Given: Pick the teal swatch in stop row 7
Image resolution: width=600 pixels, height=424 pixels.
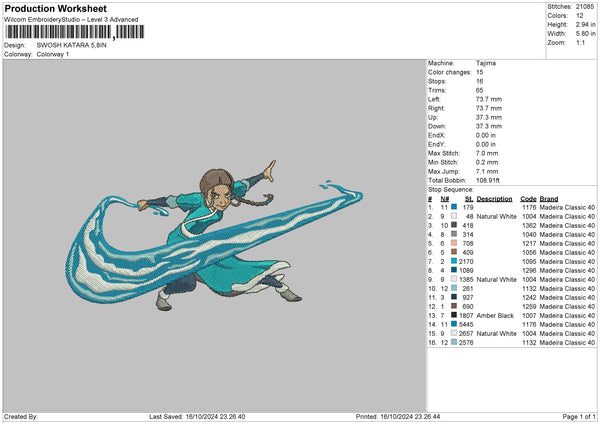Looking at the screenshot, I should click(454, 261).
